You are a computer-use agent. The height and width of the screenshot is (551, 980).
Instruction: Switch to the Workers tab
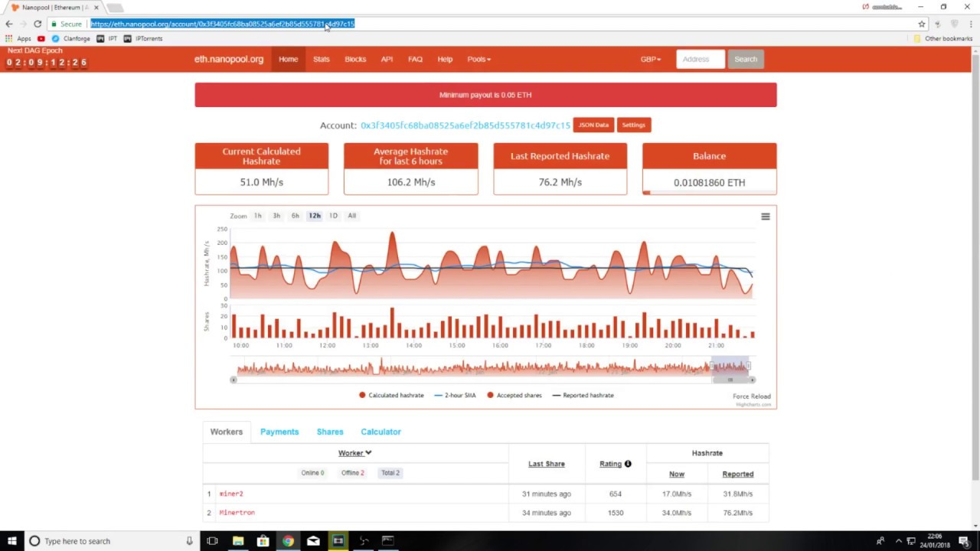[x=227, y=432]
